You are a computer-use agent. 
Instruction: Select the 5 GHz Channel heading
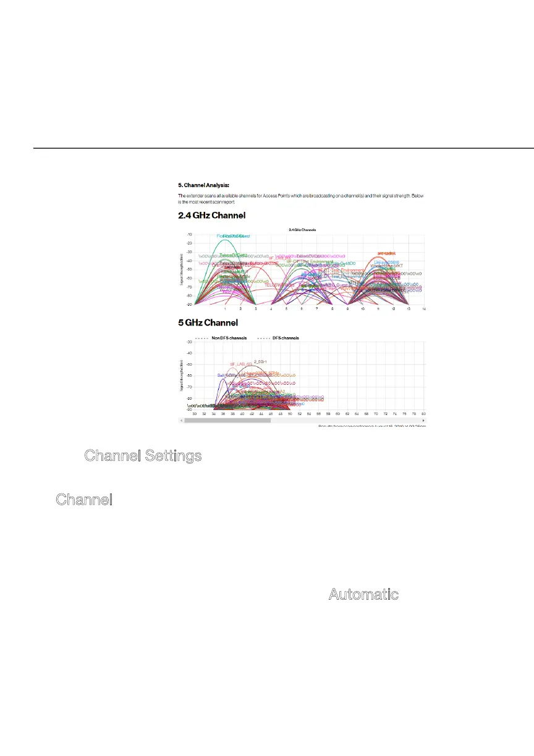pos(208,323)
